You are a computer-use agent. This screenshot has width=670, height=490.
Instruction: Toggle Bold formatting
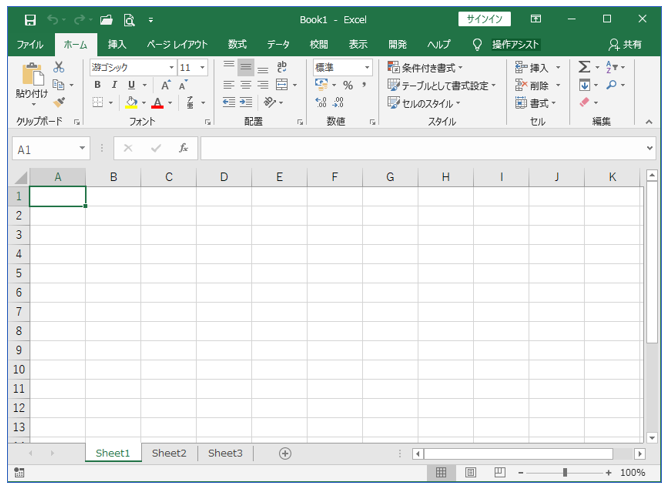click(x=97, y=85)
